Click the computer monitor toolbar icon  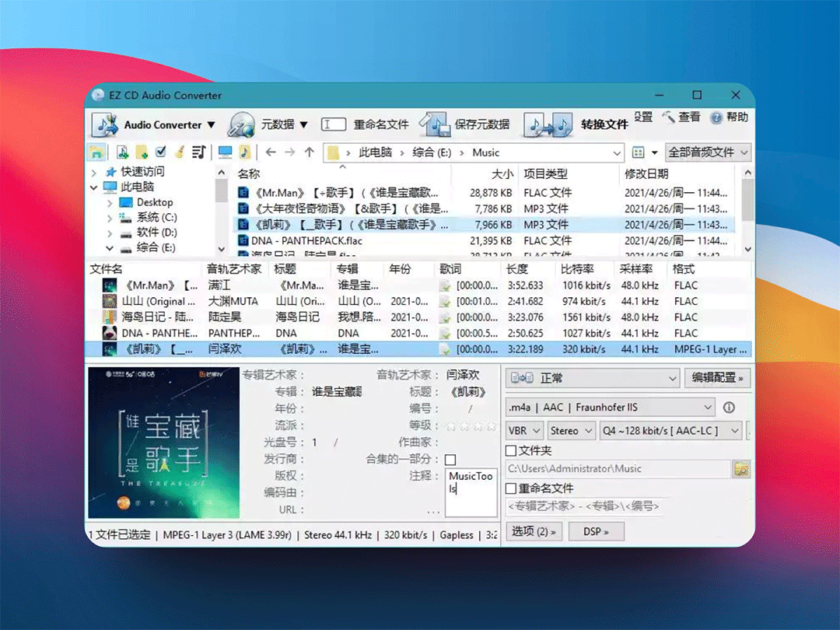click(225, 152)
